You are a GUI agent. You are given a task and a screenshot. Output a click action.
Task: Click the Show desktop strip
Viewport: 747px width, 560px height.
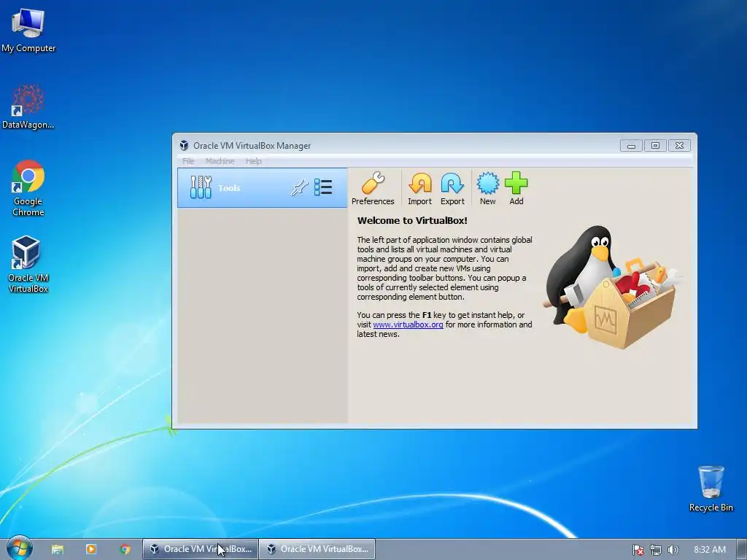point(742,549)
